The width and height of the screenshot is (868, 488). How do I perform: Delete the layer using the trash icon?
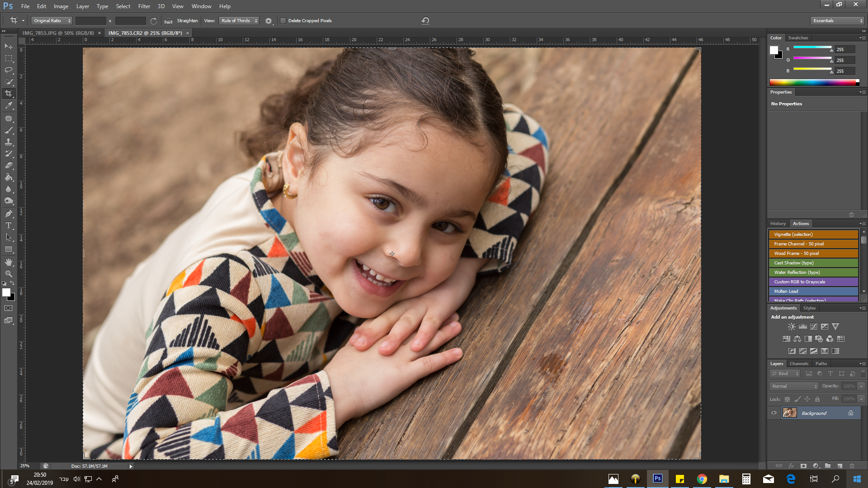point(853,466)
